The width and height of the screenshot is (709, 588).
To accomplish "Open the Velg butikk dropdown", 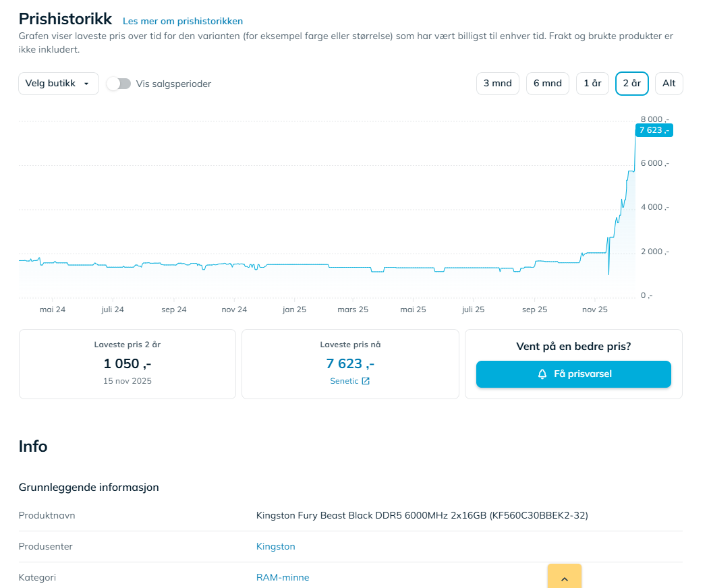I will tap(58, 84).
